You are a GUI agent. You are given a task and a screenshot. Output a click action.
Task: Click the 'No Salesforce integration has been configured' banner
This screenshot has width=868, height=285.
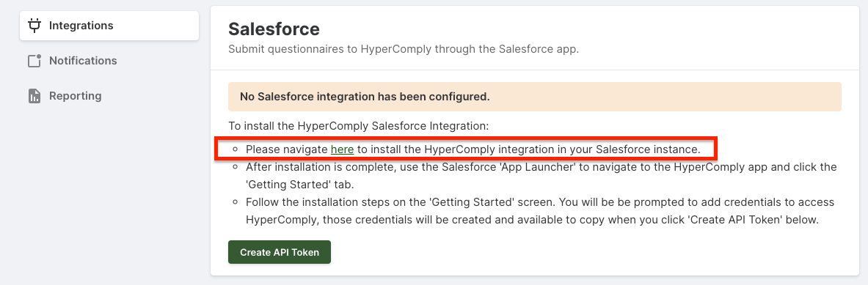click(x=535, y=97)
